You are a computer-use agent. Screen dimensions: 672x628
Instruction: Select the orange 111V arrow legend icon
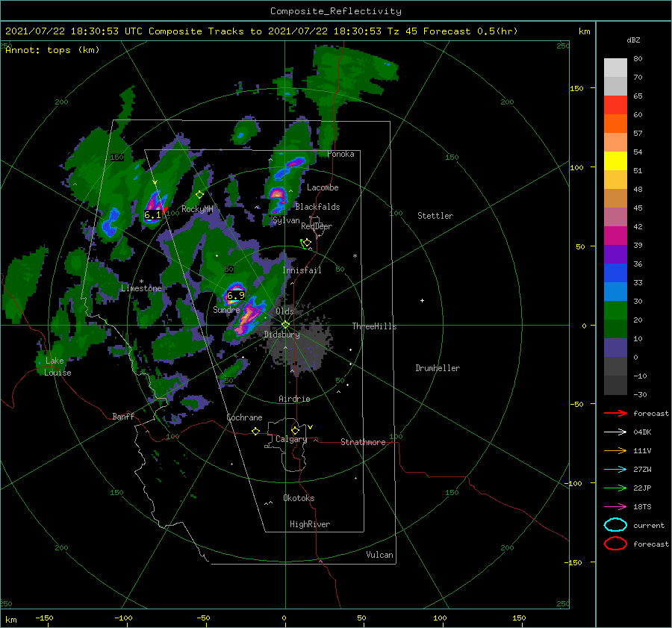(615, 450)
